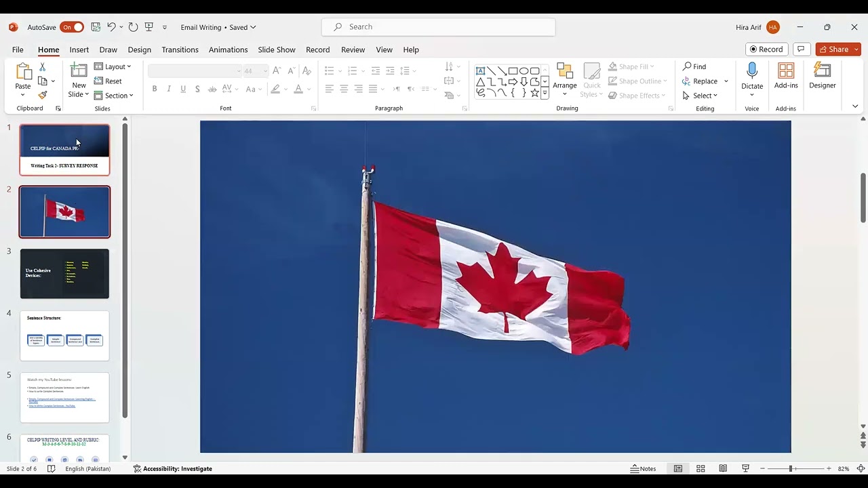Open the font name combo box
868x488 pixels.
point(195,70)
